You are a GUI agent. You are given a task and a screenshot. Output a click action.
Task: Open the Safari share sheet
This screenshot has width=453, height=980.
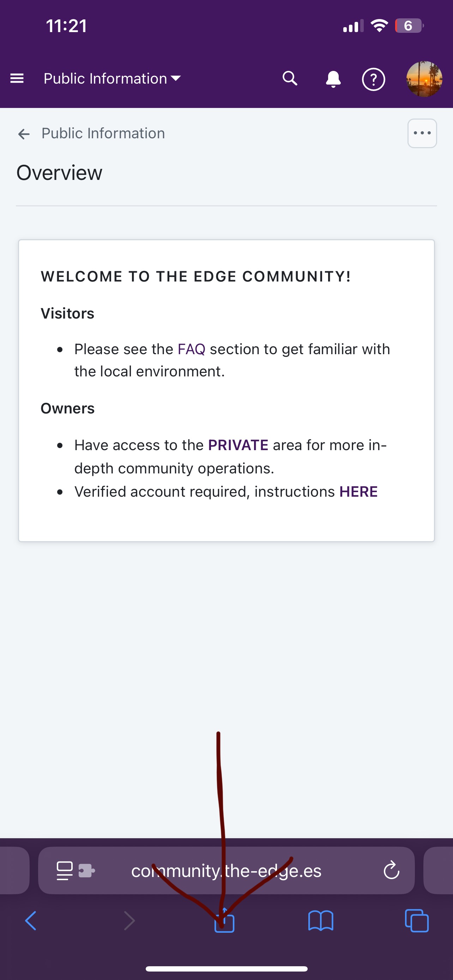coord(224,921)
